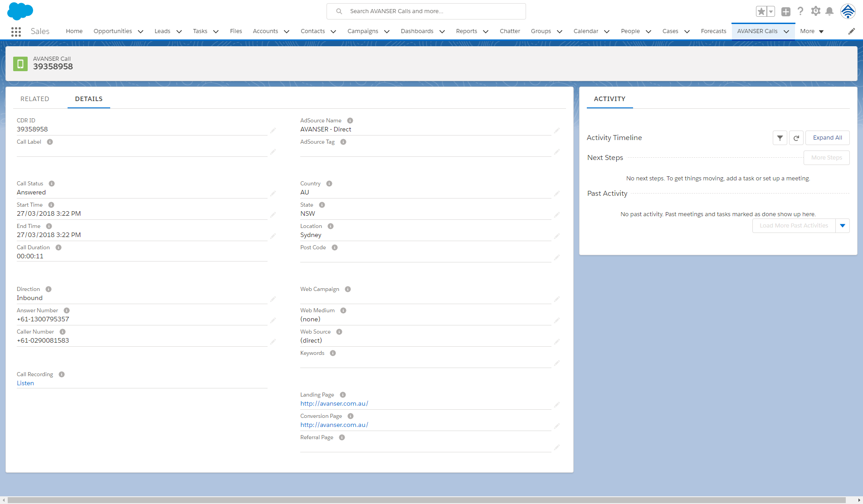Click the AVANSER Calls search bar
Image resolution: width=863 pixels, height=504 pixels.
point(426,11)
